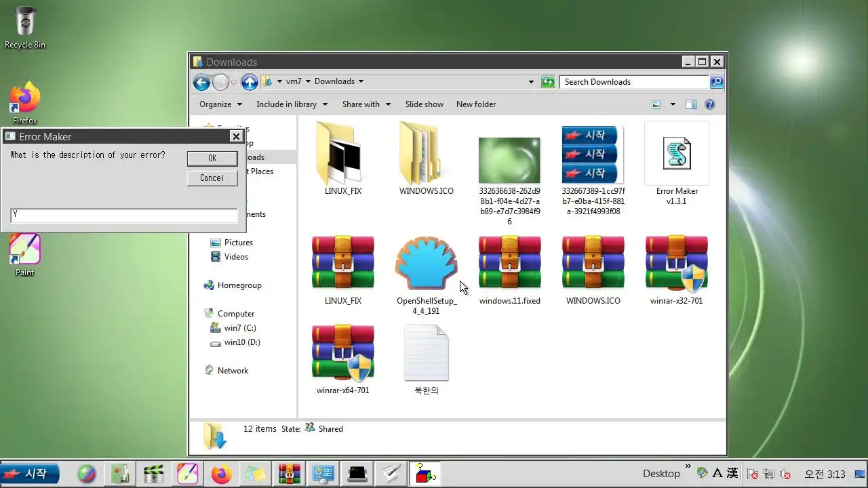The image size is (868, 488).
Task: Click the error description text field
Action: [124, 216]
